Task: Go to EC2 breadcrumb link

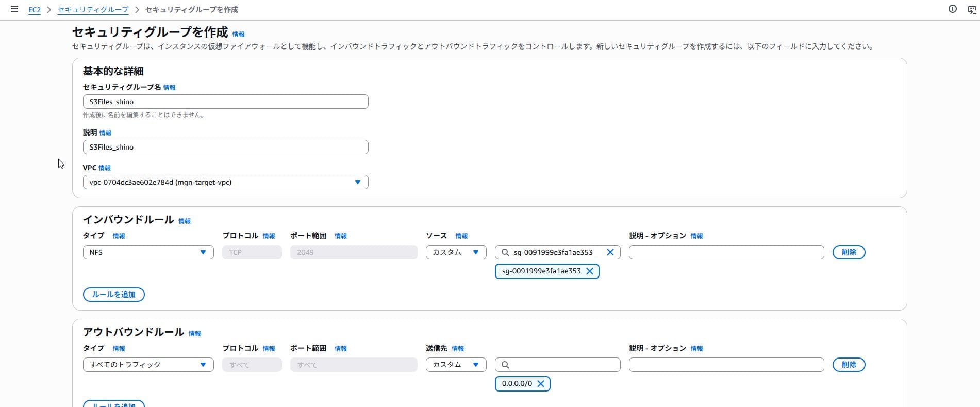Action: point(35,10)
